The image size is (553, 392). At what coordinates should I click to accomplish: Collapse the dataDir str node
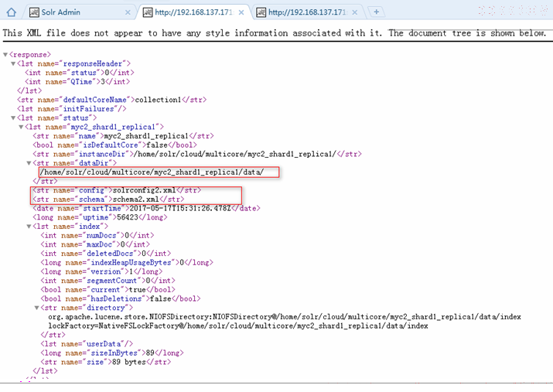coord(29,163)
